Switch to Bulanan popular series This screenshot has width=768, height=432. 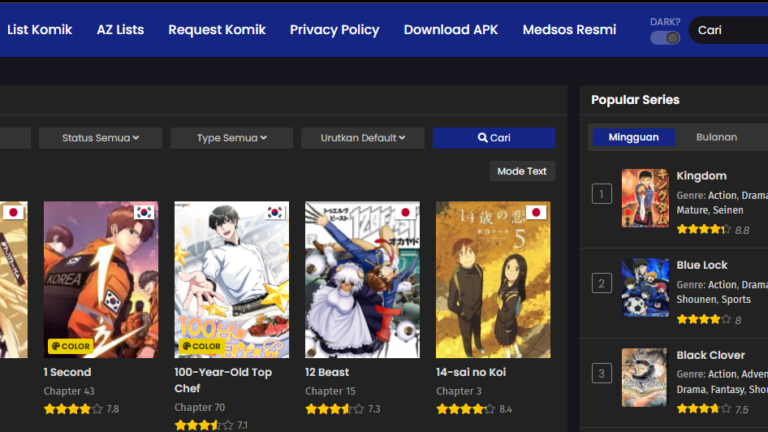coord(716,137)
